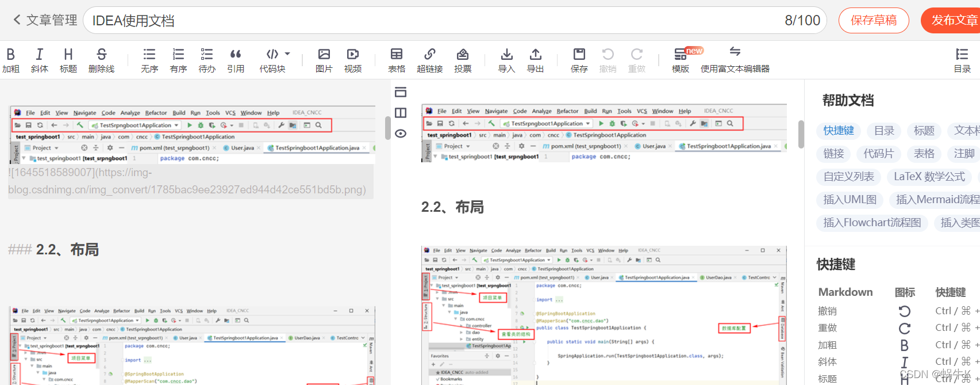
Task: Select the 表格 help tag
Action: coord(924,154)
